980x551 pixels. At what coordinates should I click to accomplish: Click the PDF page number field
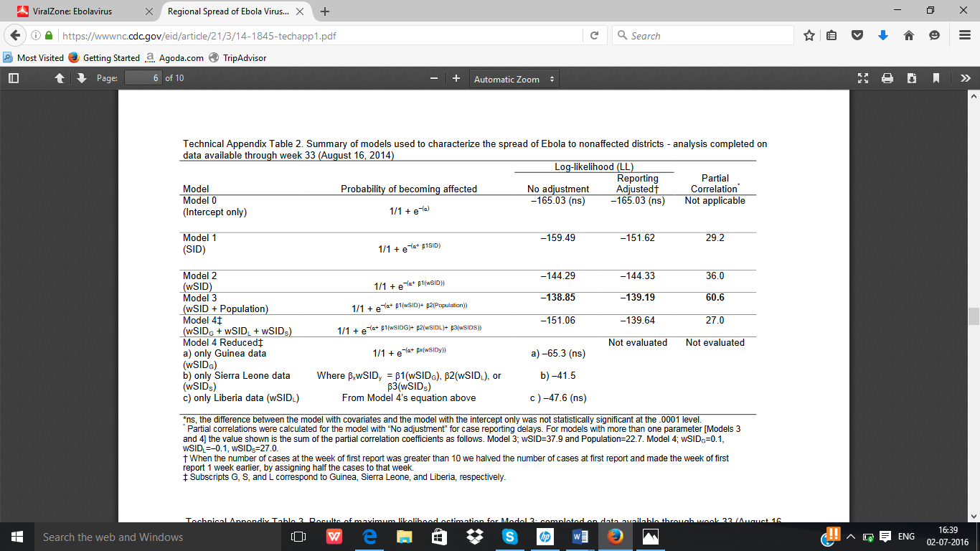coord(143,78)
